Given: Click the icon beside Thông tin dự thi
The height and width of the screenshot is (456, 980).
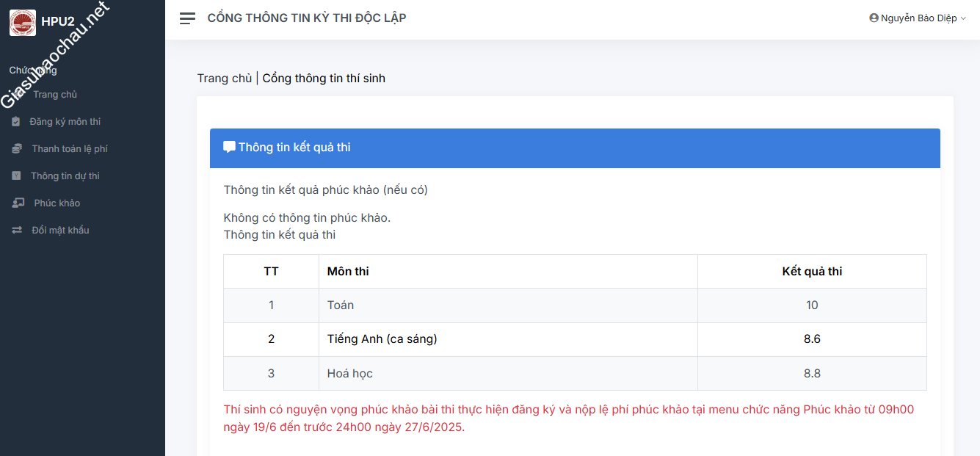Looking at the screenshot, I should pos(16,176).
